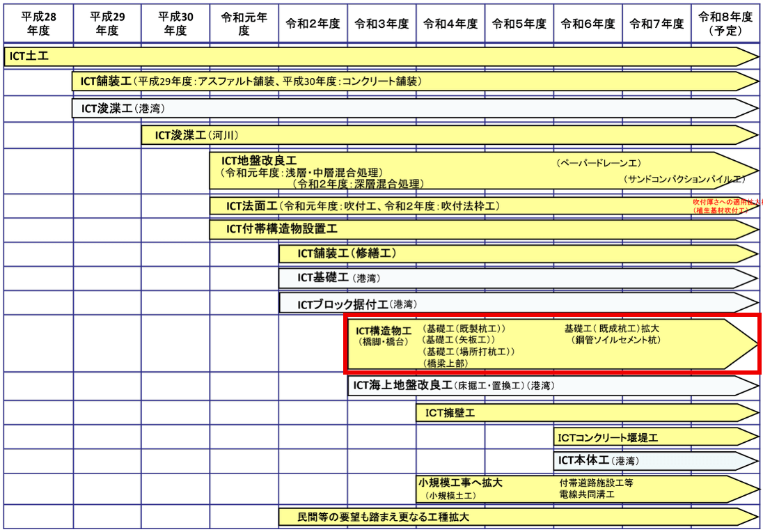Select the ICT法面工 bar
763x532 pixels.
(x=362, y=206)
